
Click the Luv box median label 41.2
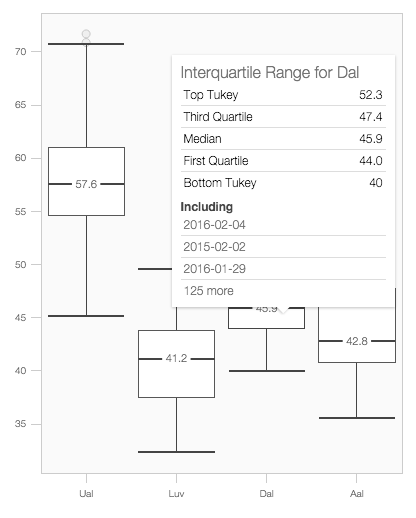176,358
